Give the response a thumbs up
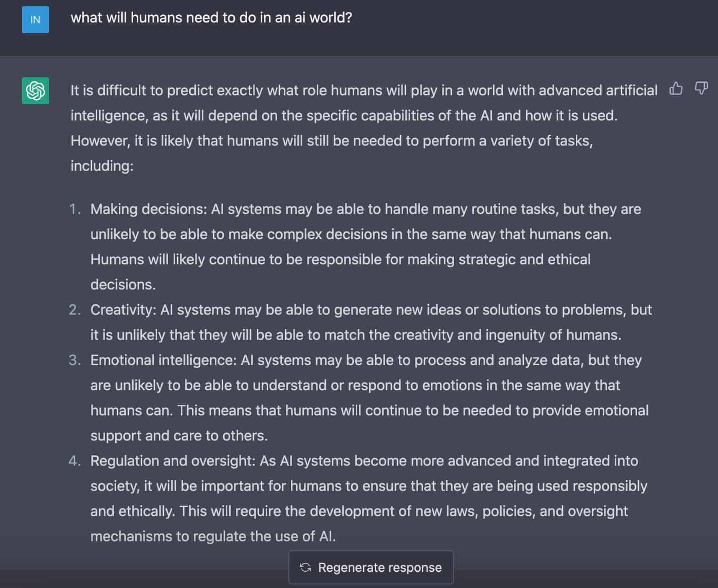The height and width of the screenshot is (588, 718). coord(676,89)
